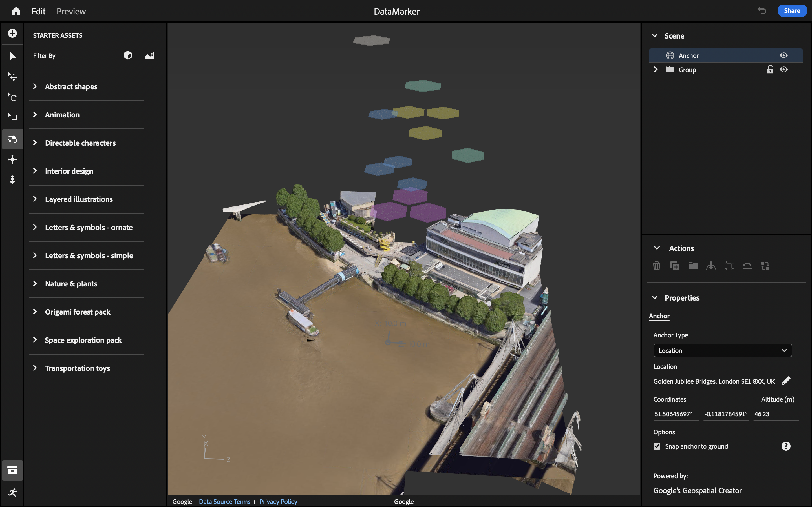Click the Altitude input field

775,414
